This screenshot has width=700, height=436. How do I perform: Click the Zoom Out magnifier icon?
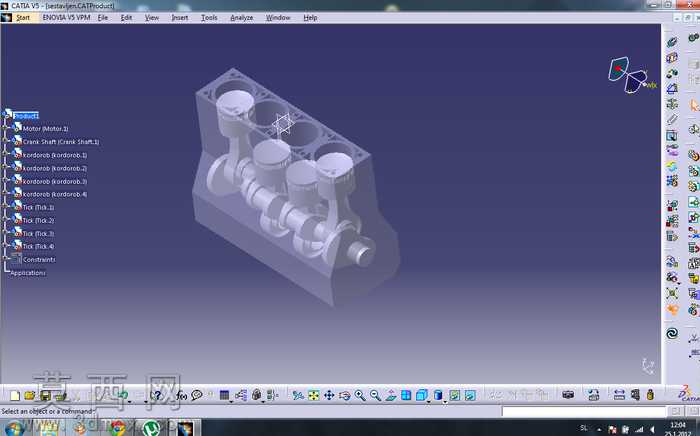[375, 395]
